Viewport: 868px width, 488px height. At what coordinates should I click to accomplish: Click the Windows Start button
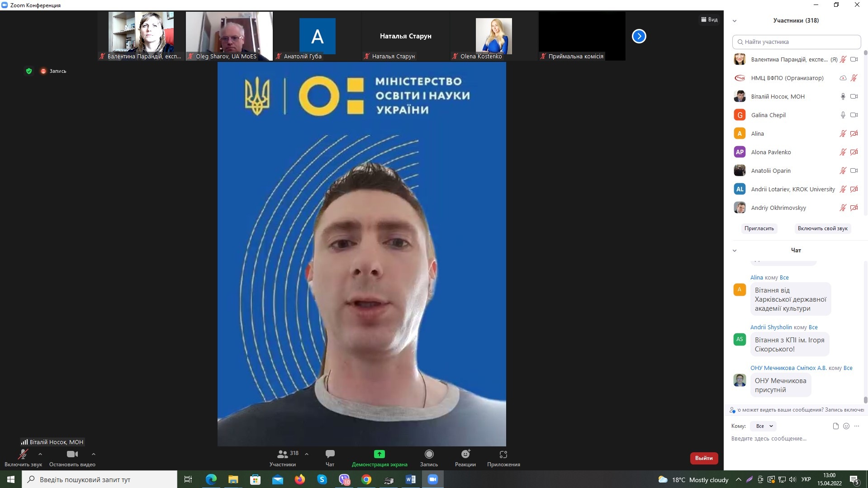[11, 479]
